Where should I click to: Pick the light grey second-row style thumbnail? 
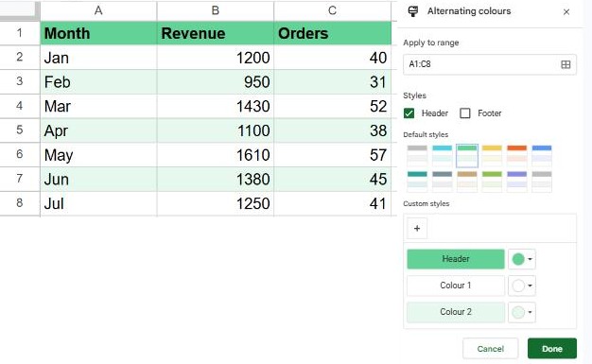point(542,182)
